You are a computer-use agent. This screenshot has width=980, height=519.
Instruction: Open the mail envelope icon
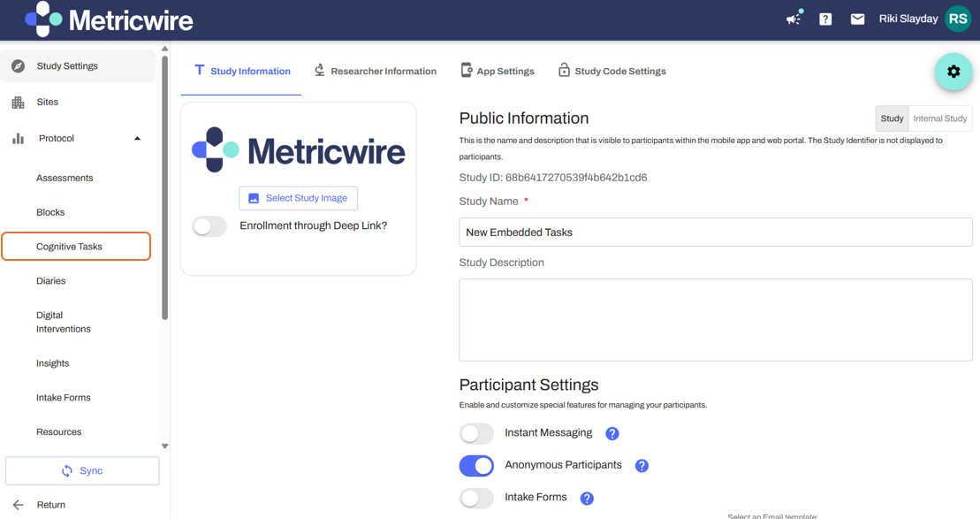(857, 19)
